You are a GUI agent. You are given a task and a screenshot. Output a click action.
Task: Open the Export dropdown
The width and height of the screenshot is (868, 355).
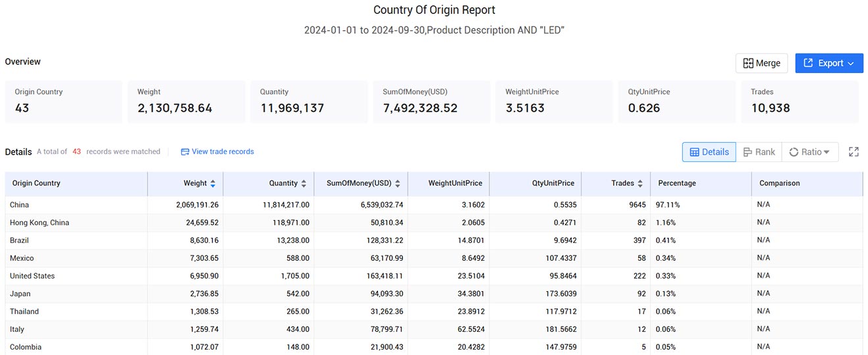pos(828,63)
